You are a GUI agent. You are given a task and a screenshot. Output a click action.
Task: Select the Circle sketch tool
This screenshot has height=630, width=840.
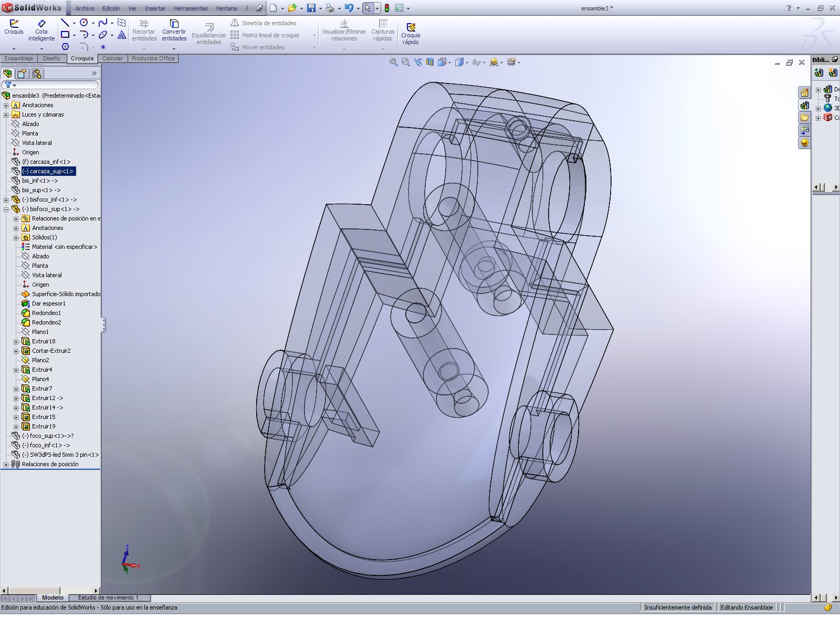pos(83,23)
